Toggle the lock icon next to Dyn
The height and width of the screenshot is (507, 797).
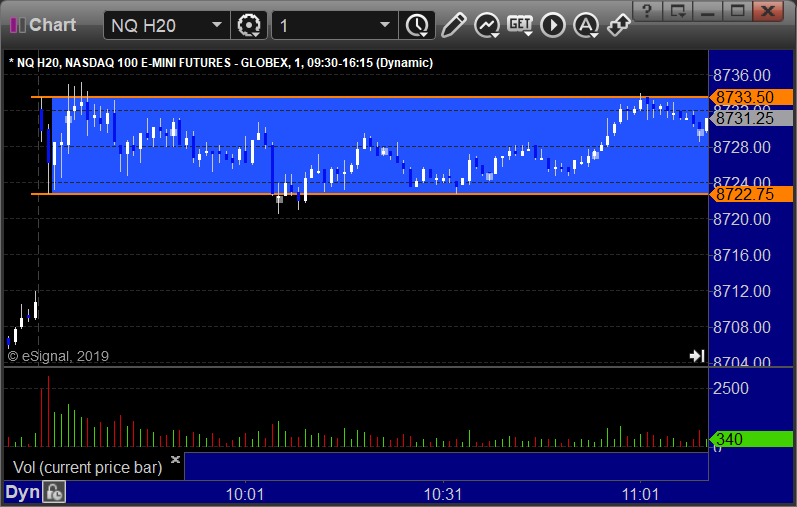54,492
